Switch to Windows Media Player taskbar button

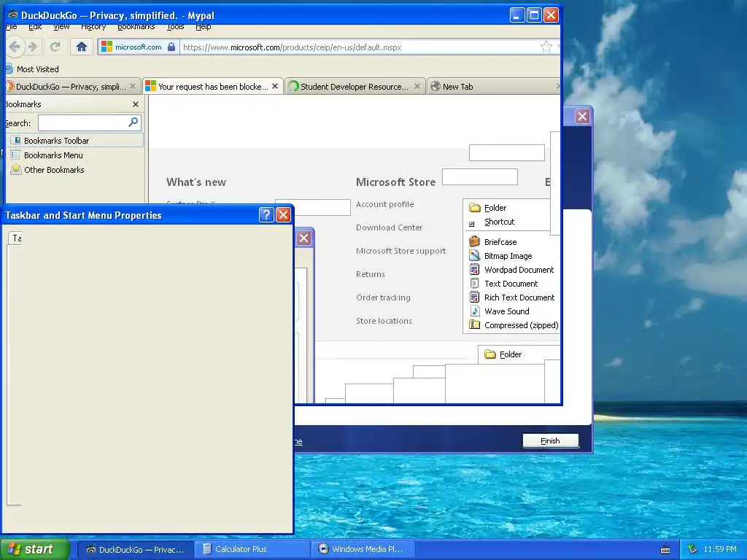coord(363,549)
